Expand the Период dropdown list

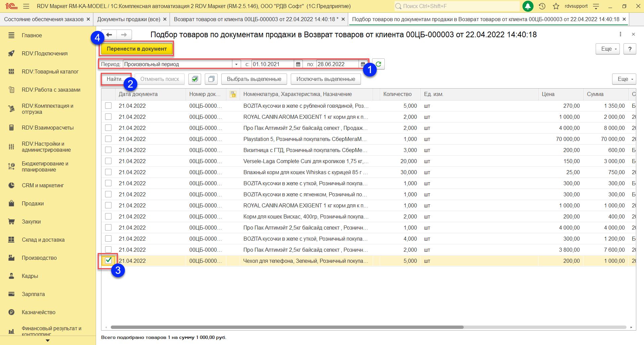(236, 64)
